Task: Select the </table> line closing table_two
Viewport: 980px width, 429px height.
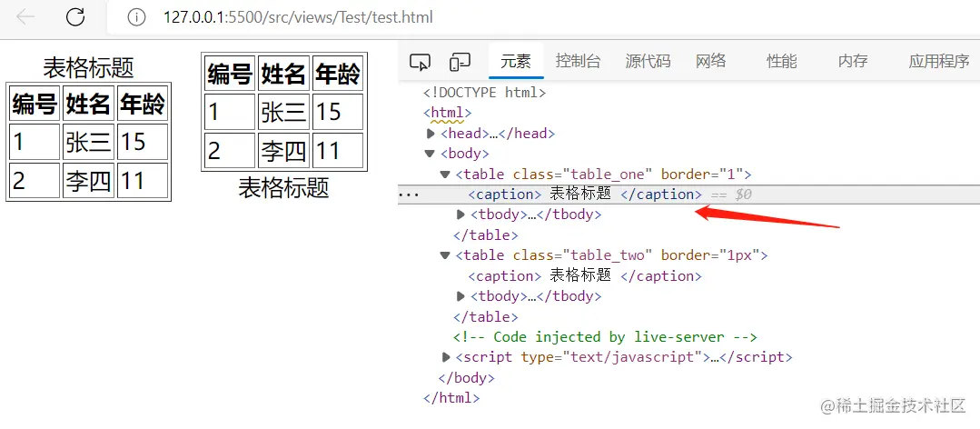Action: tap(486, 316)
